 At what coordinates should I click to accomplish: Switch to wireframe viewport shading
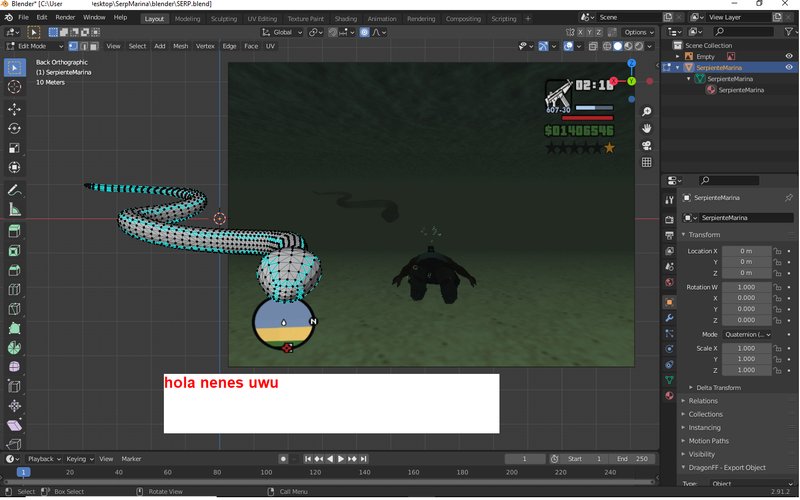pos(607,46)
